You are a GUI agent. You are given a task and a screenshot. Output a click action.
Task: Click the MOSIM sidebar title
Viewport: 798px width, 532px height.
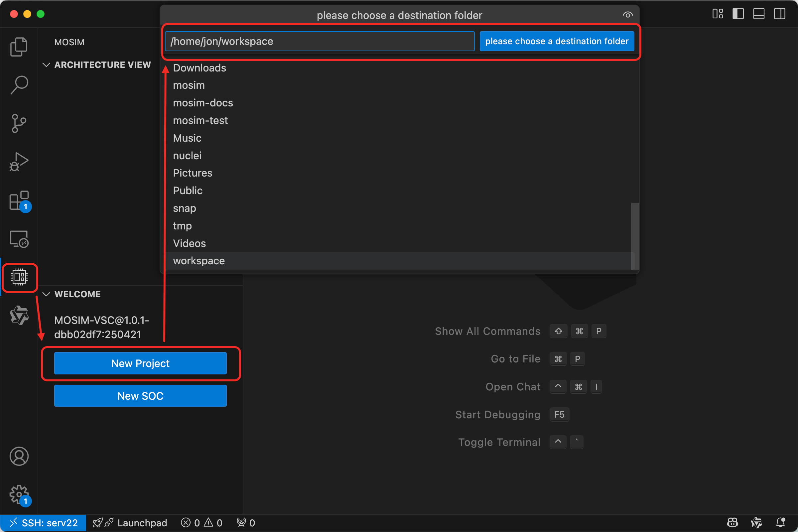point(69,42)
